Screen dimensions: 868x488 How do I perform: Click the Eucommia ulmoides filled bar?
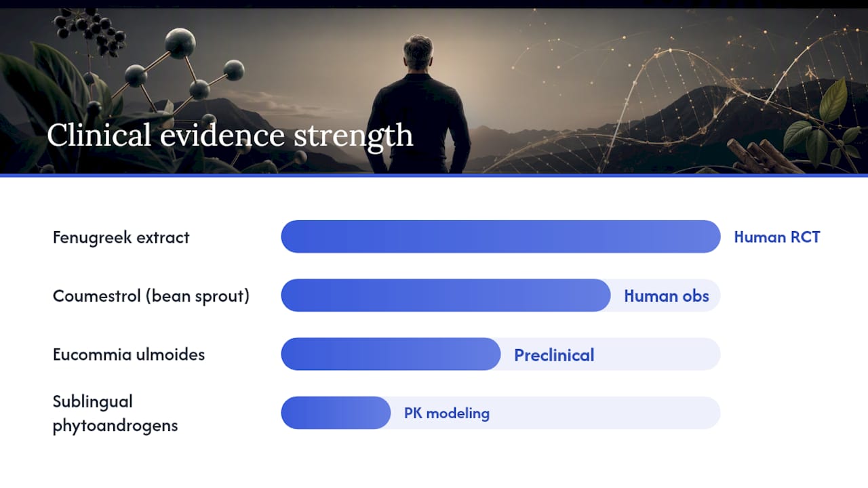tap(391, 354)
